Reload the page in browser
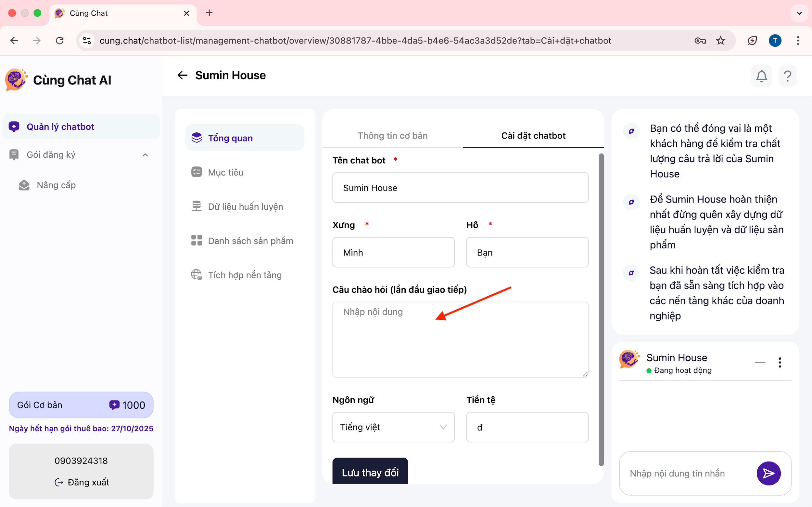This screenshot has width=812, height=507. pos(60,41)
